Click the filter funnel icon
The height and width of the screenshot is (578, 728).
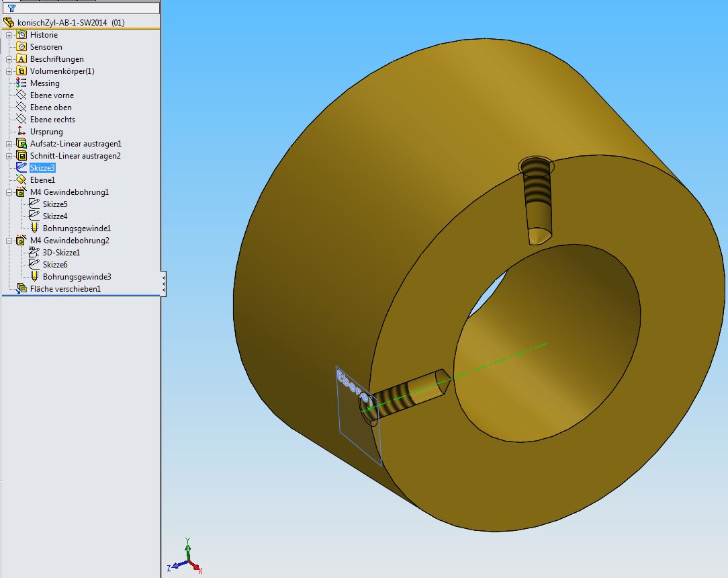point(11,9)
